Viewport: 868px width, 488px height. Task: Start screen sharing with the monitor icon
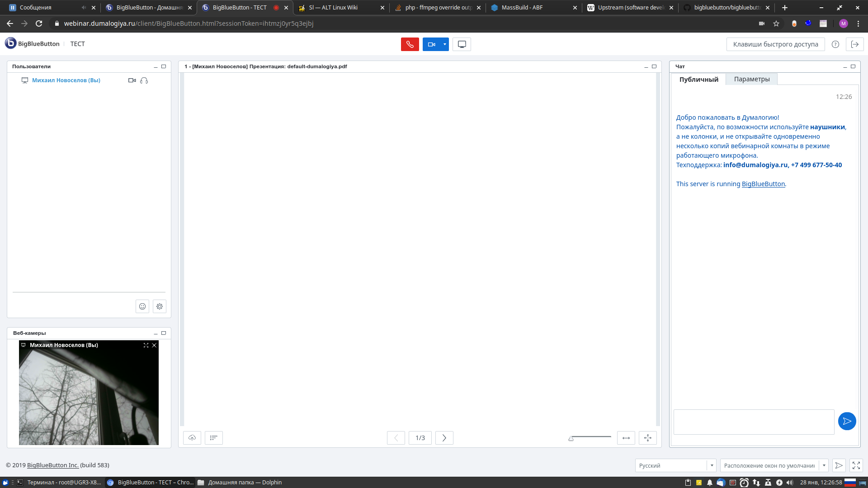(462, 44)
